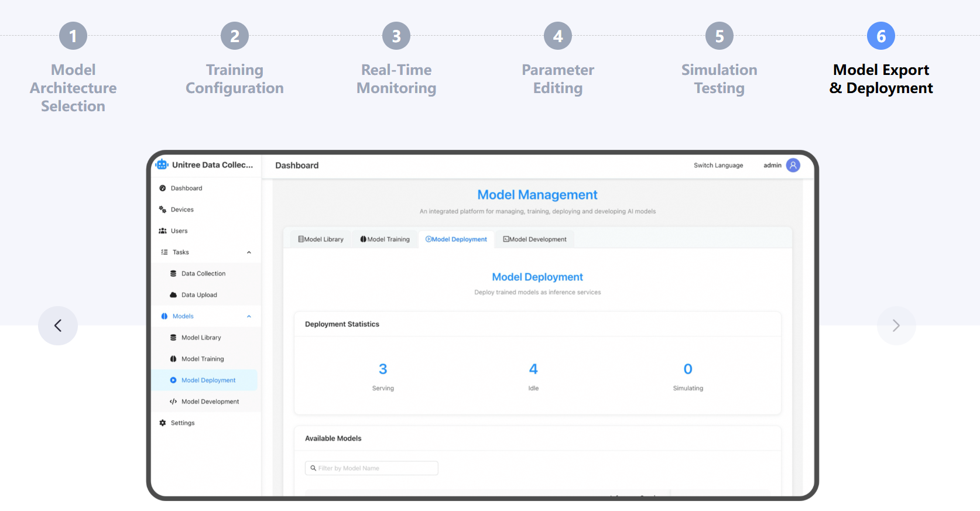Screen dimensions: 980x511
Task: Open the Model Development tab
Action: (x=535, y=239)
